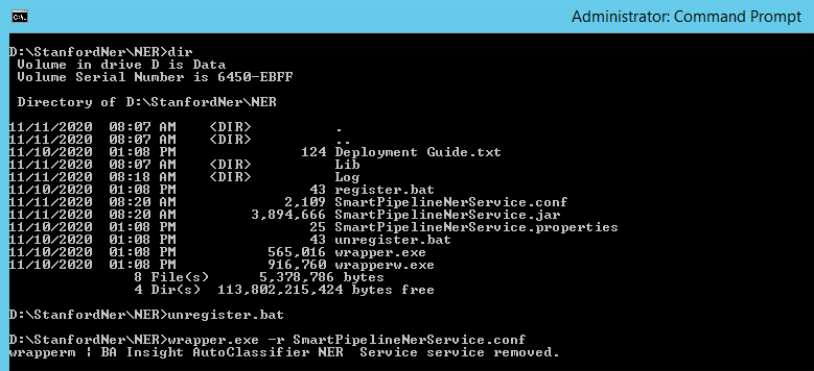Image resolution: width=814 pixels, height=371 pixels.
Task: Click the SmartPipelineNerService.conf file listing
Action: click(451, 202)
